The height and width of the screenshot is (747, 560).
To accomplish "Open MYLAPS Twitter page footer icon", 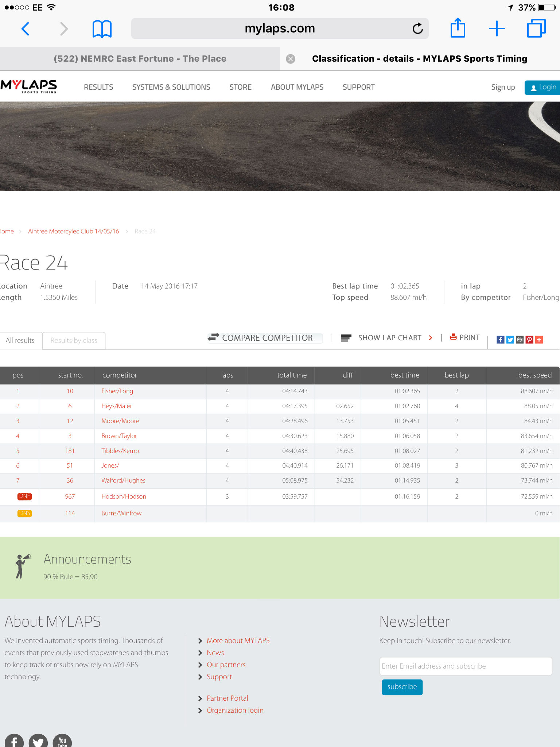I will click(38, 741).
